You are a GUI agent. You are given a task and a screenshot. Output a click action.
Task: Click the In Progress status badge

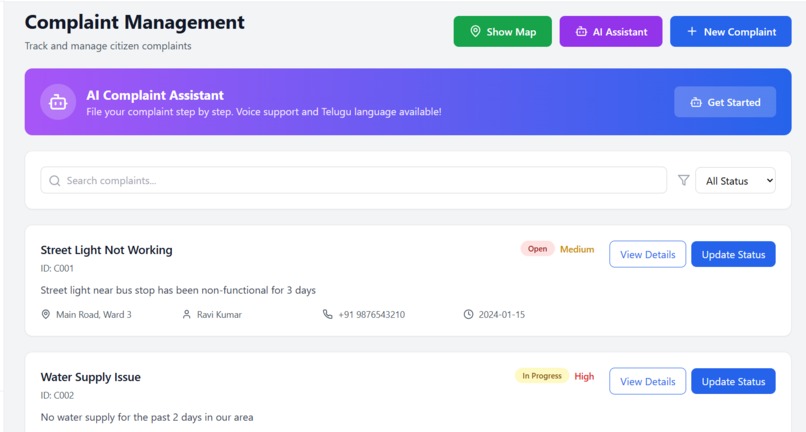point(542,376)
